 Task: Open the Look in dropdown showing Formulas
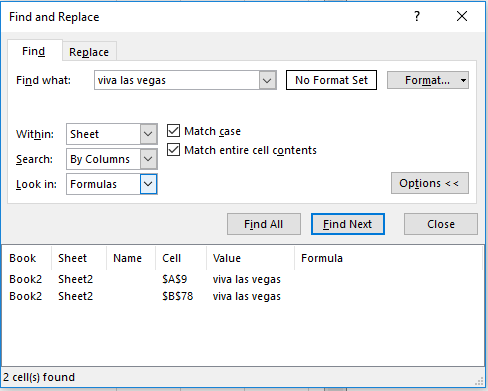[x=148, y=184]
